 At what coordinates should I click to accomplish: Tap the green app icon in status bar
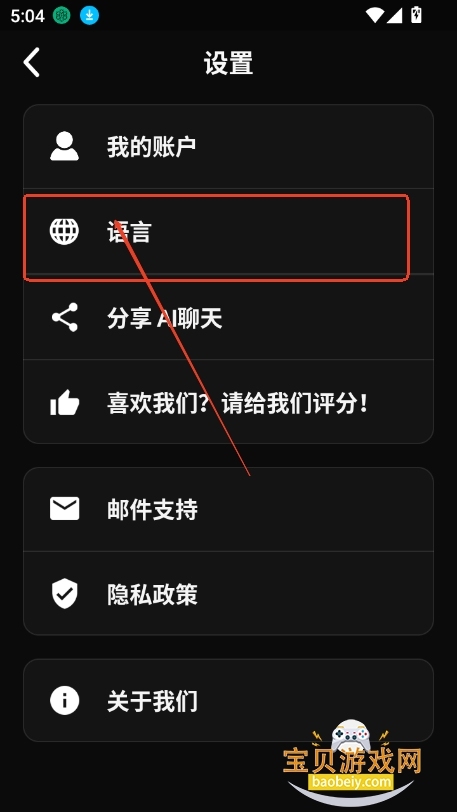click(x=62, y=16)
